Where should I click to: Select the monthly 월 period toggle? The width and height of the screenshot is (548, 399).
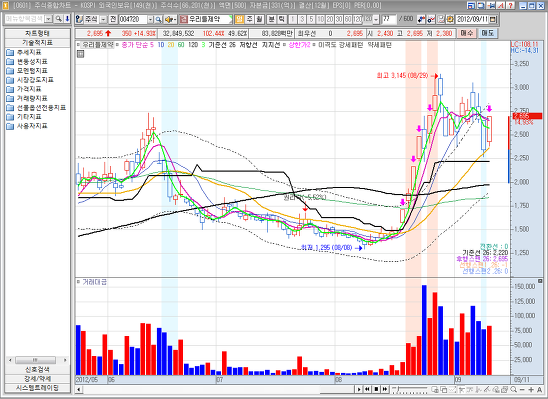[x=259, y=19]
